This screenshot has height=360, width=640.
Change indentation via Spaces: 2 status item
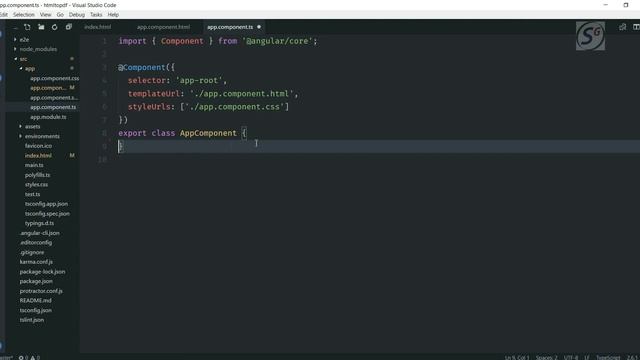[547, 358]
